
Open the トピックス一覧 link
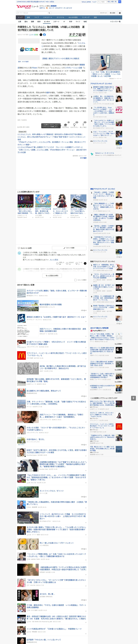[115, 21]
